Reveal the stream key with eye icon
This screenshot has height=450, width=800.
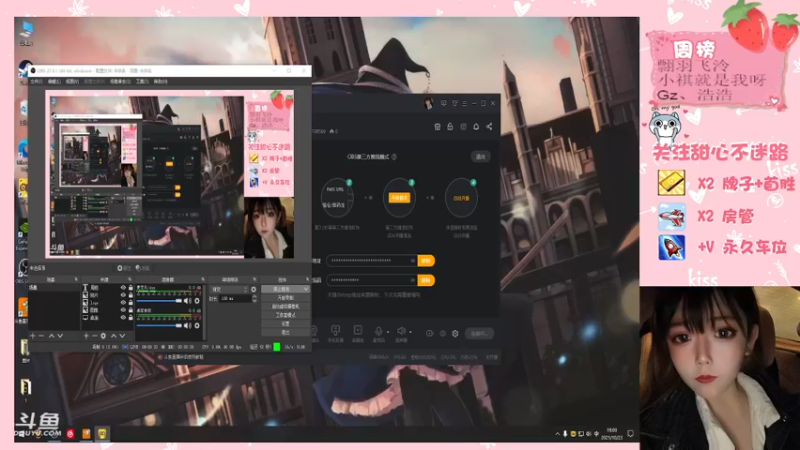pos(412,280)
